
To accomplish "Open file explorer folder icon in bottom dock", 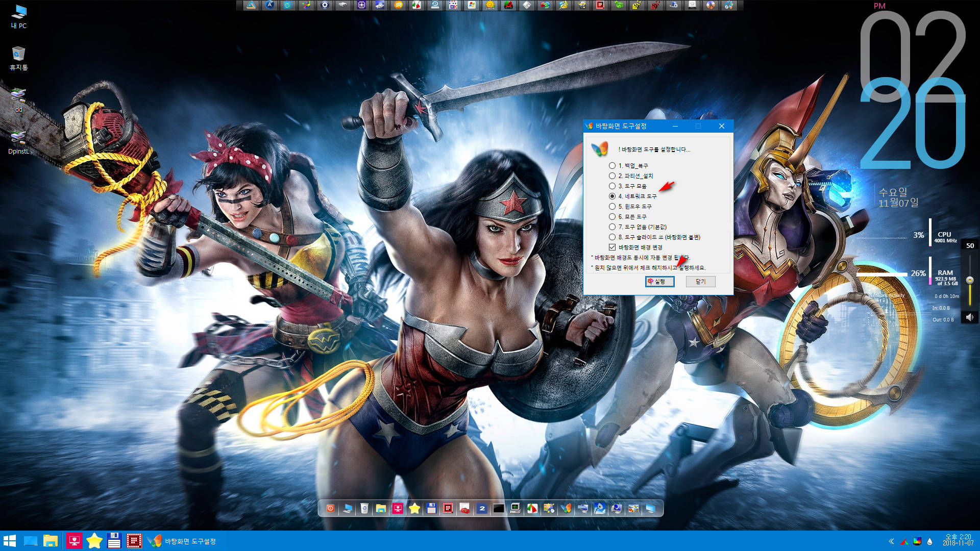I will point(381,508).
